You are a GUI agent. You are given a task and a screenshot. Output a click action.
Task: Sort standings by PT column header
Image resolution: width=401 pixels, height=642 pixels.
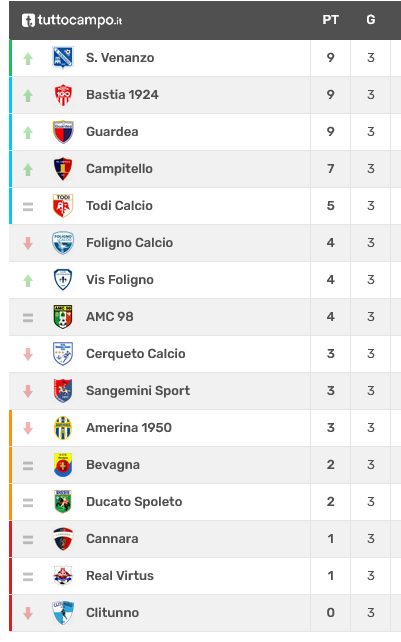click(x=330, y=20)
